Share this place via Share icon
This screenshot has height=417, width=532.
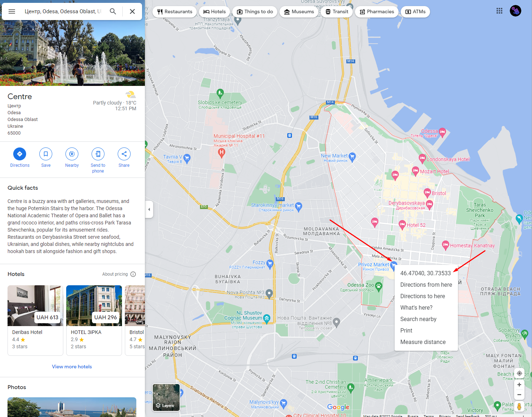click(124, 154)
